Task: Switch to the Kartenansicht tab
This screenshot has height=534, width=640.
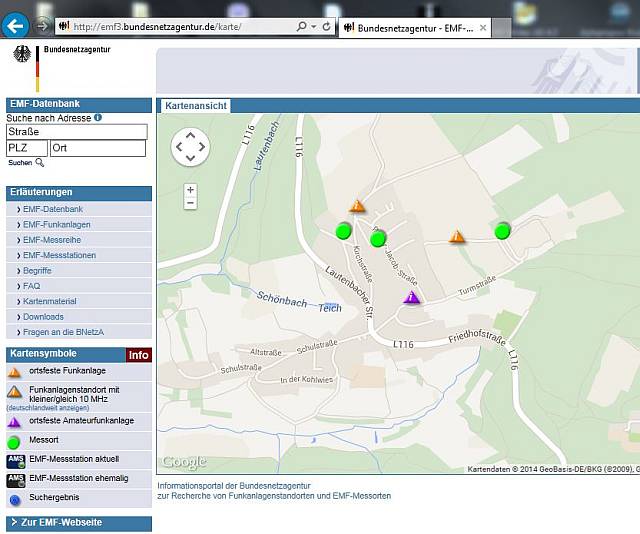Action: pyautogui.click(x=196, y=105)
